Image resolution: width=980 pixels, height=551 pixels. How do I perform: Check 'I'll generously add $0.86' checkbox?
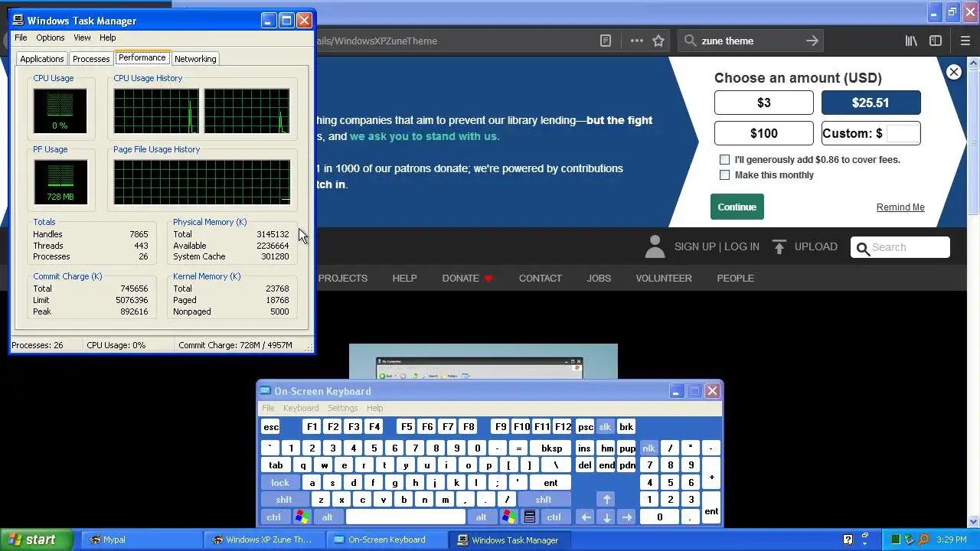(724, 159)
